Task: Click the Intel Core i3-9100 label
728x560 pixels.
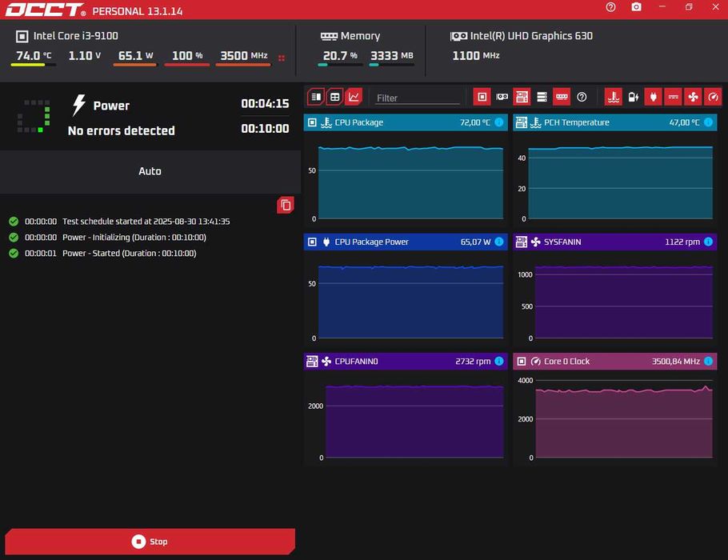Action: 76,36
